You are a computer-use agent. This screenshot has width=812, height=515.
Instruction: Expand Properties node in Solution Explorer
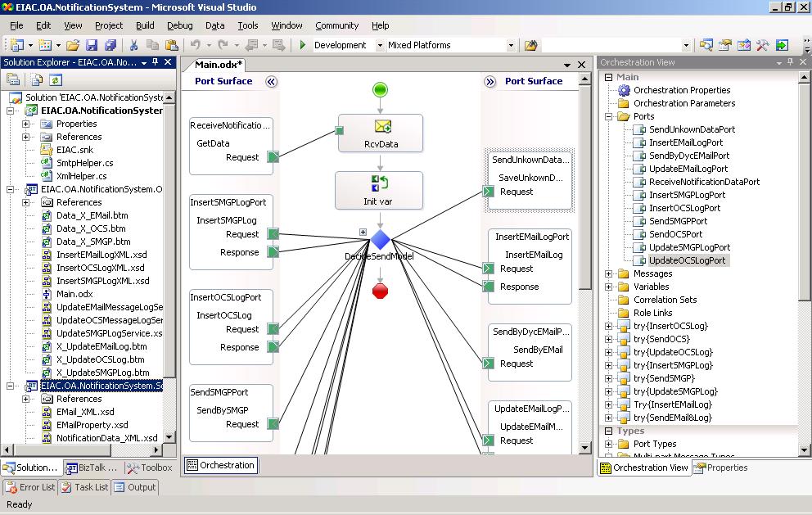click(x=25, y=124)
